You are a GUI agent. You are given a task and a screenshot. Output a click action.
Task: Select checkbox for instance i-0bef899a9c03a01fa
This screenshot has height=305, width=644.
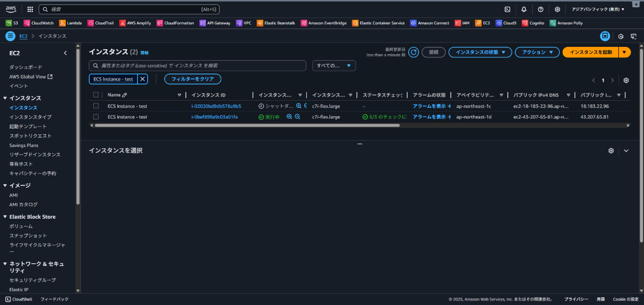tap(96, 117)
